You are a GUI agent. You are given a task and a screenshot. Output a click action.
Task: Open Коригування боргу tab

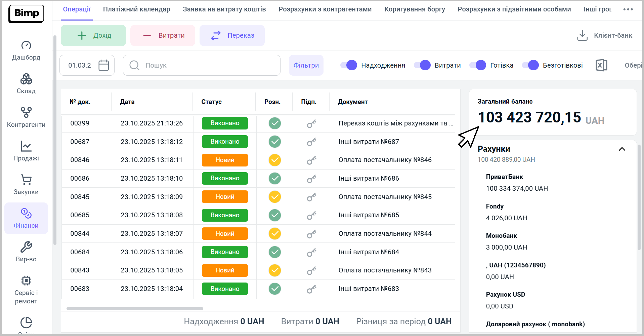pyautogui.click(x=414, y=9)
